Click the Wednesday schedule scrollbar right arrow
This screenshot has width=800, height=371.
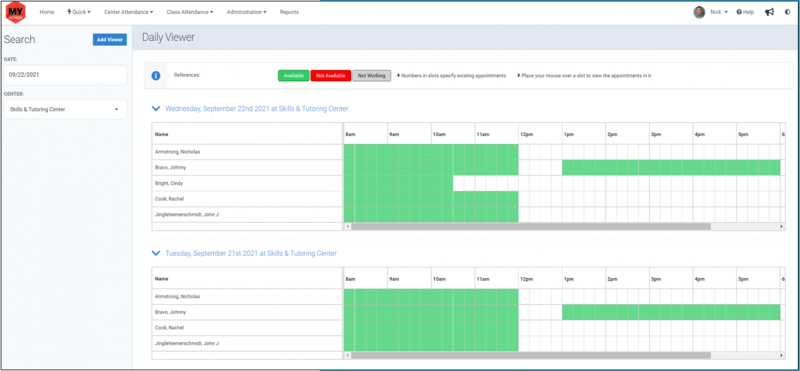click(x=782, y=227)
